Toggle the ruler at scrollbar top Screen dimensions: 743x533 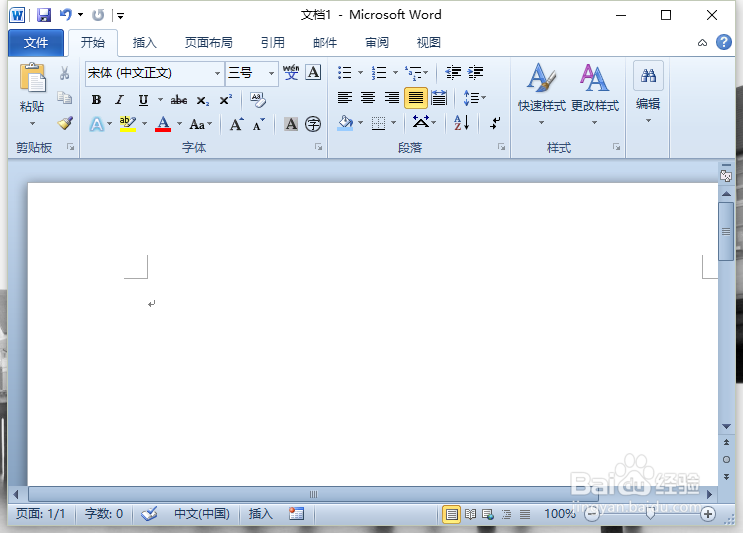[x=726, y=176]
